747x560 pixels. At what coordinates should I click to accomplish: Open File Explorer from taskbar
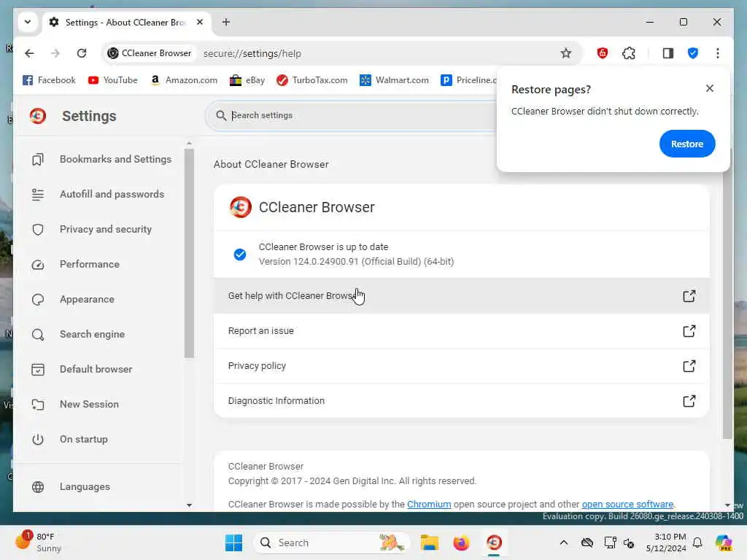point(429,542)
